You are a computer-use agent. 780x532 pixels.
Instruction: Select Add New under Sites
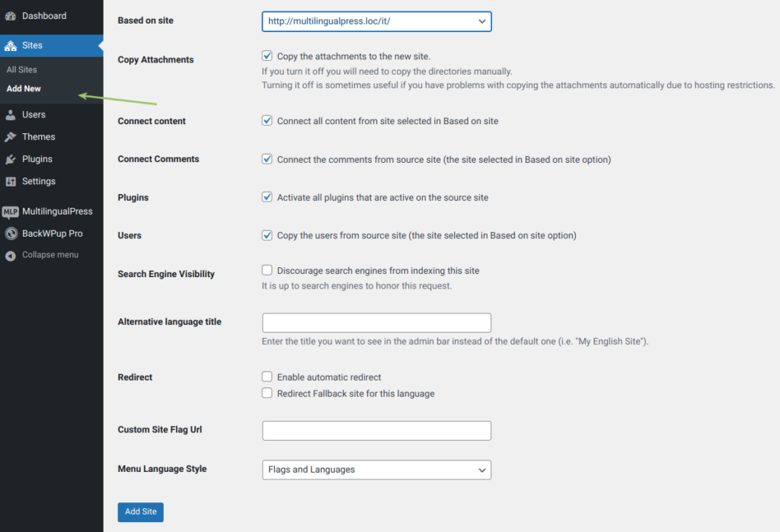click(x=23, y=88)
